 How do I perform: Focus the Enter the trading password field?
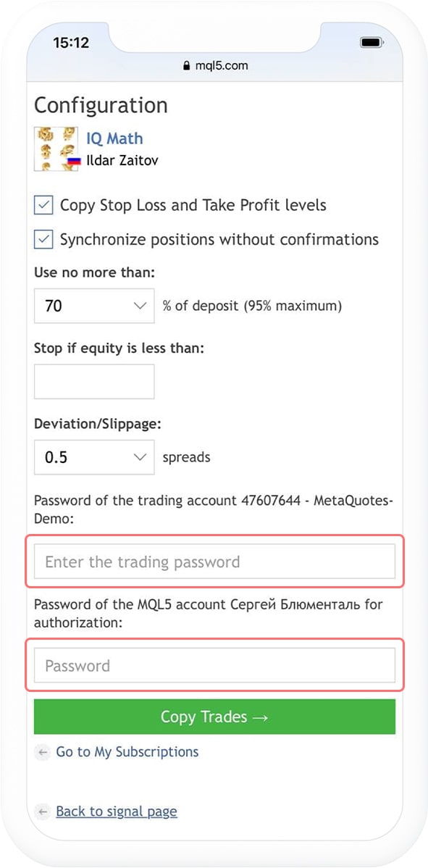(214, 561)
